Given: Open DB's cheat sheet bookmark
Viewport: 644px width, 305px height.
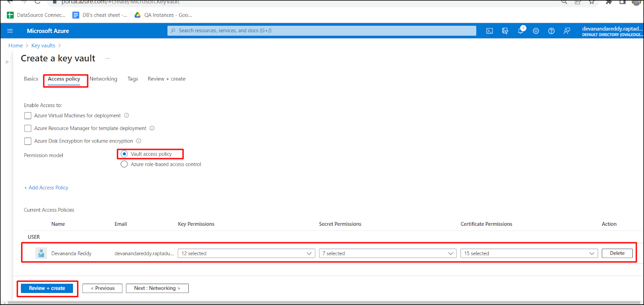Looking at the screenshot, I should [x=100, y=15].
